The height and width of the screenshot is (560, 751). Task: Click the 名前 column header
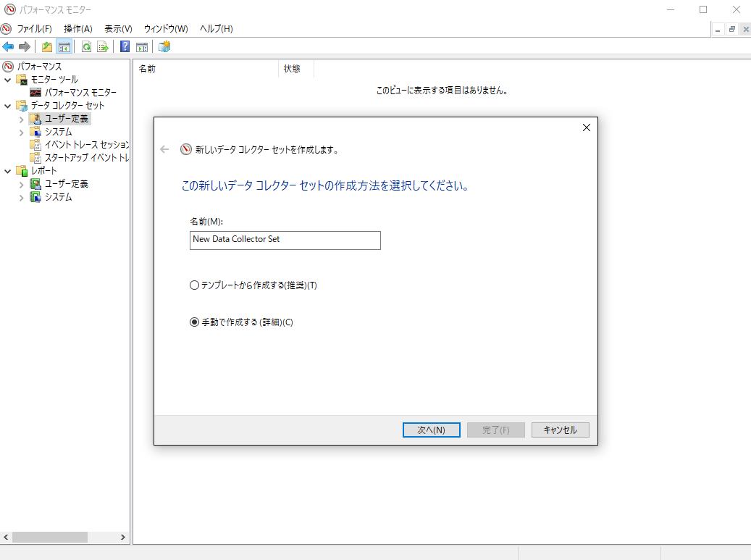206,69
